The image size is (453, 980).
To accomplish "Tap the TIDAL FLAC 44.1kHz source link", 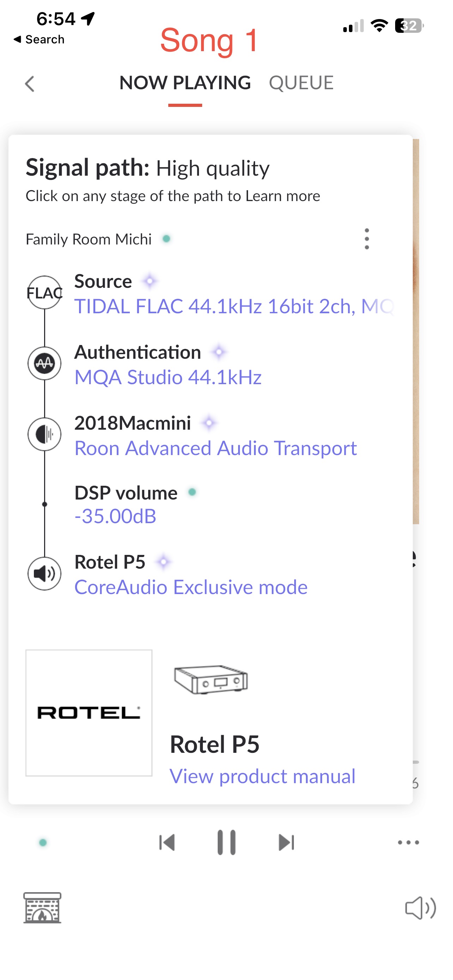I will click(234, 306).
